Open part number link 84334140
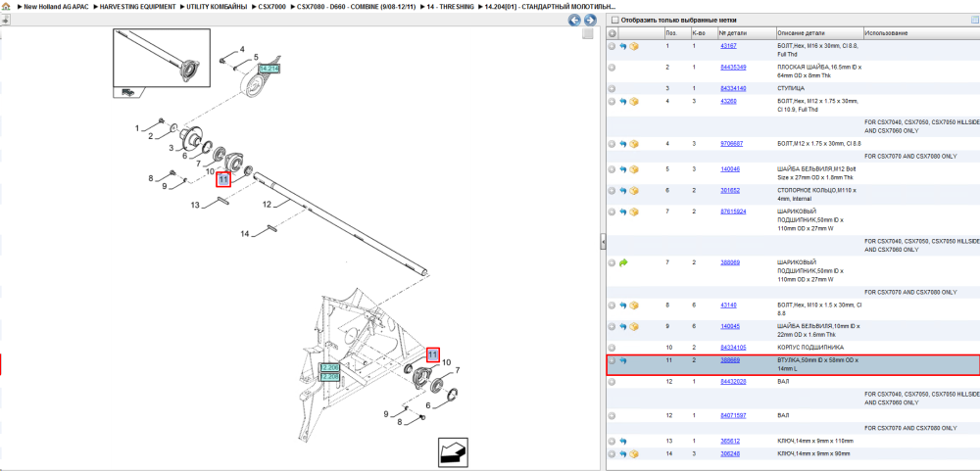This screenshot has width=980, height=471. click(x=733, y=89)
